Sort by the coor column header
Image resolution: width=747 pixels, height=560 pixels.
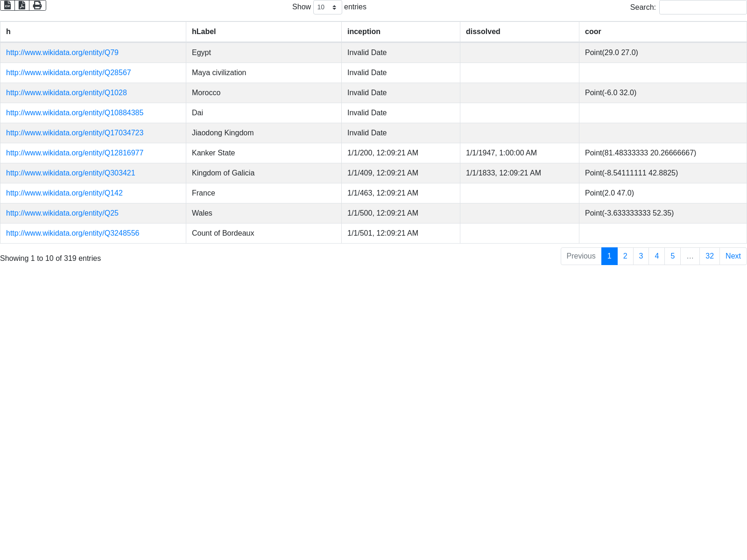point(593,32)
